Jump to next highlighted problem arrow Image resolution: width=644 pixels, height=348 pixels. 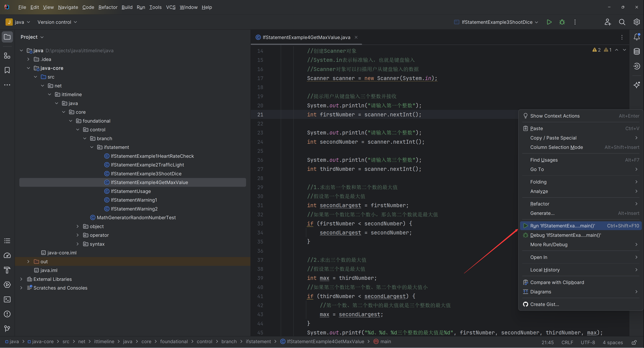click(625, 50)
